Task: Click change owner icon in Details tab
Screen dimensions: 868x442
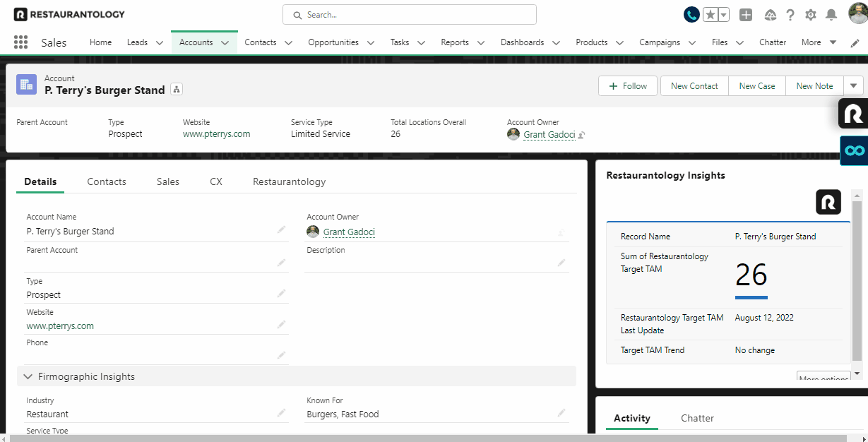Action: [561, 232]
